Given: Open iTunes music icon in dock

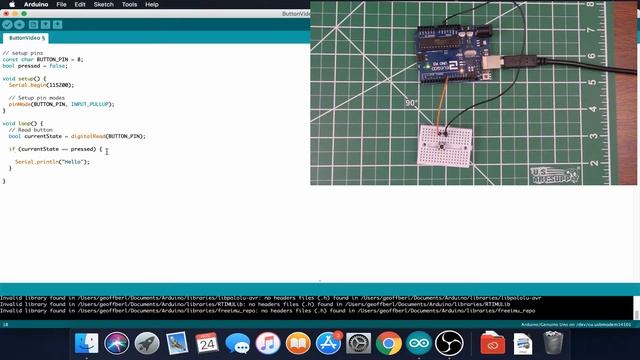Looking at the screenshot, I should click(x=268, y=343).
